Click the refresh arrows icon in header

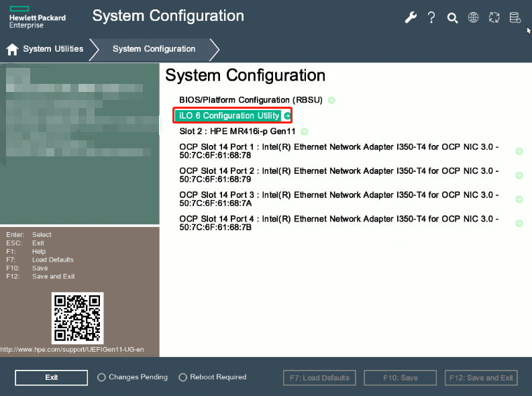494,17
